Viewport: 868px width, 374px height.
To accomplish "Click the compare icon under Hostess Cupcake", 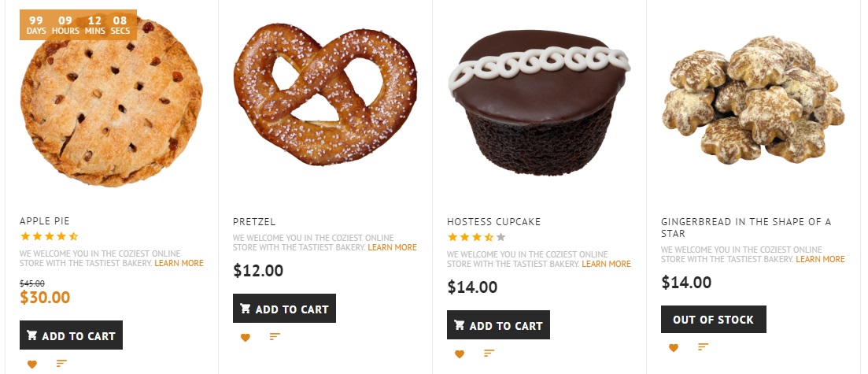I will pos(489,354).
